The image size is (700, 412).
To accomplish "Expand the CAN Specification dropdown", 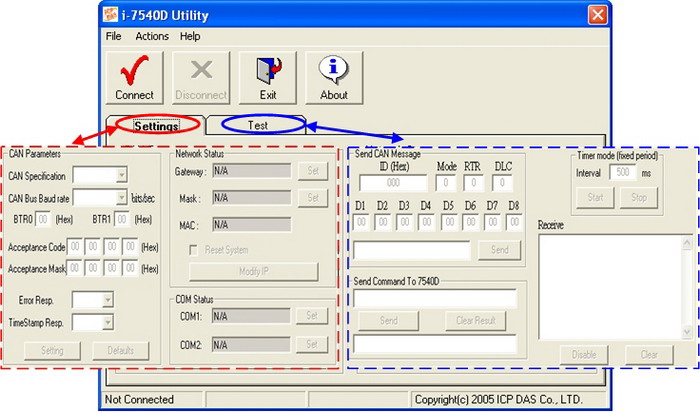I will [x=122, y=175].
